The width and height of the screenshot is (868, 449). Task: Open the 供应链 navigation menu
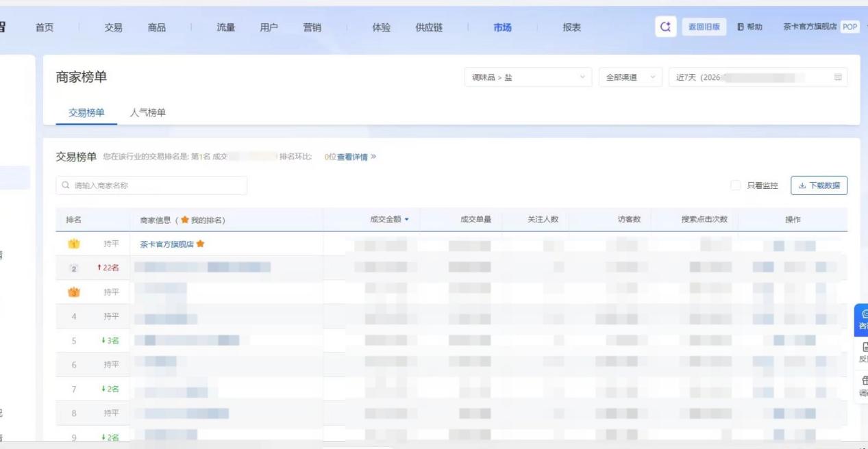[x=429, y=27]
